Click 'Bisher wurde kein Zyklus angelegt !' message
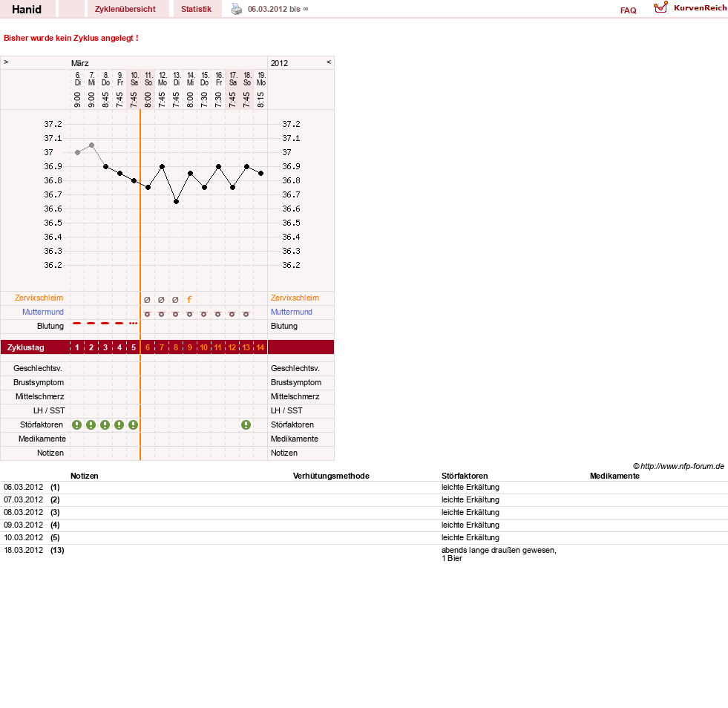The height and width of the screenshot is (708, 728). [x=71, y=38]
